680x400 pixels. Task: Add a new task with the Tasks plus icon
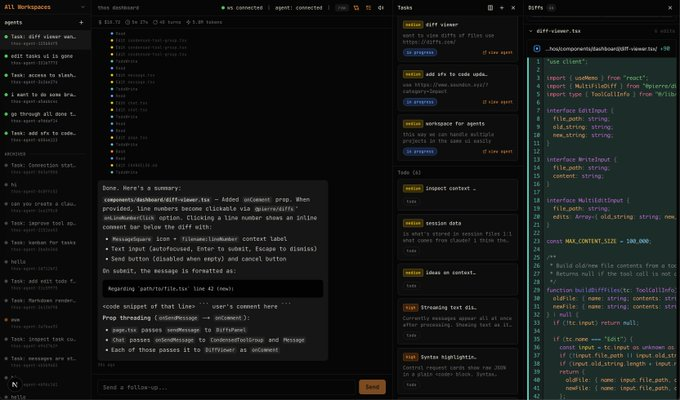502,8
